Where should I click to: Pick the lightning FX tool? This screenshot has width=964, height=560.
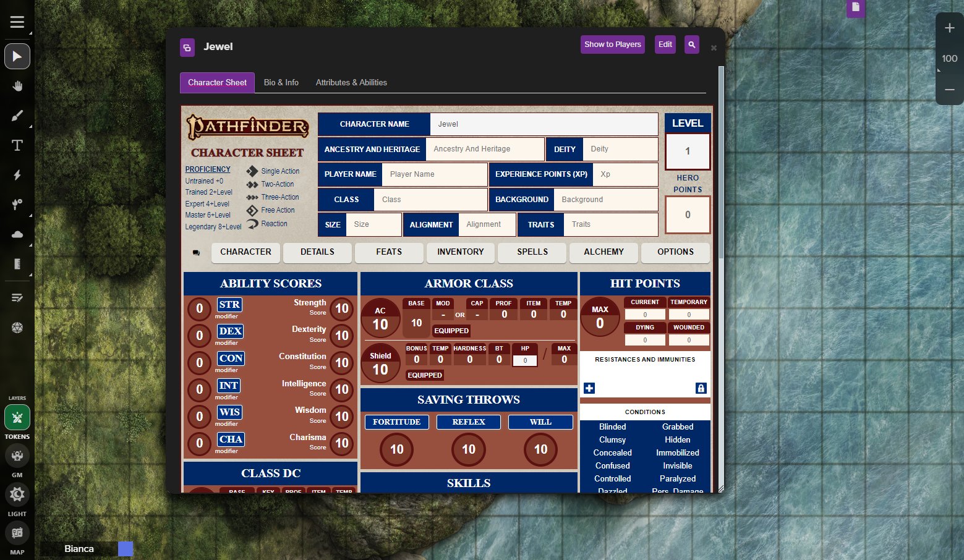17,175
